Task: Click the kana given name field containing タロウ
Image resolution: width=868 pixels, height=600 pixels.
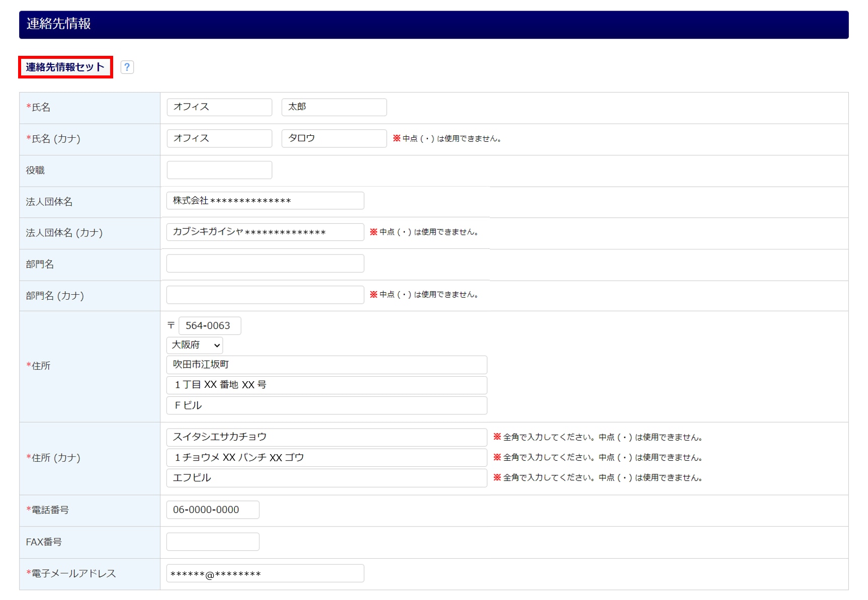Action: point(334,138)
